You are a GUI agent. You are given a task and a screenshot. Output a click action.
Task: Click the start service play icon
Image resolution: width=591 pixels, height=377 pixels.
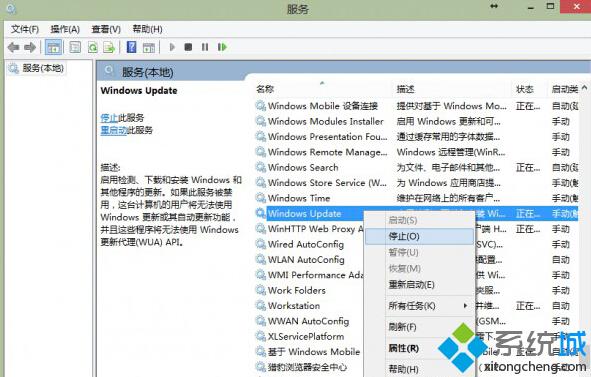[x=172, y=47]
